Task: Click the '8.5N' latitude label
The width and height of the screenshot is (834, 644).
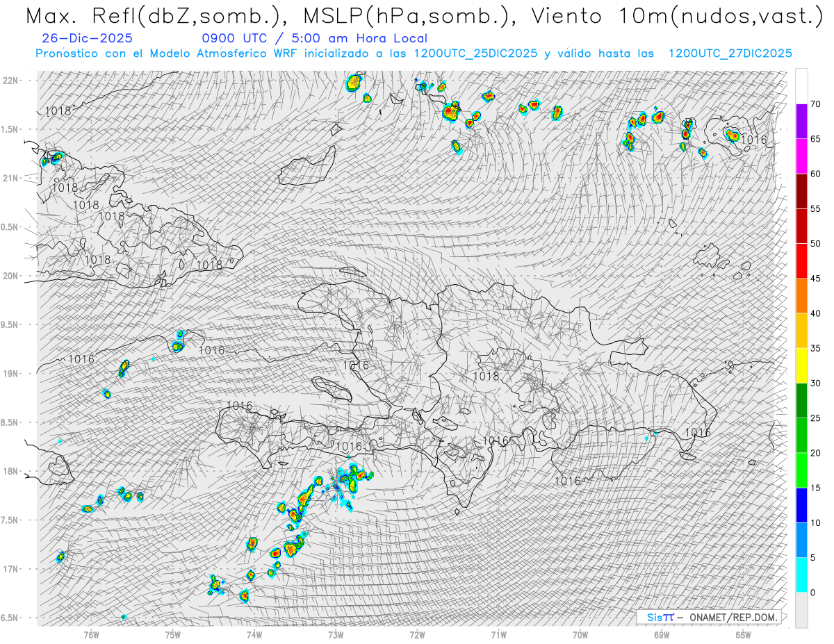Action: tap(9, 422)
